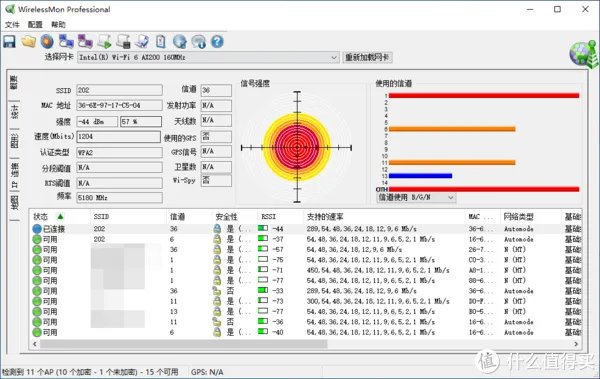Click the rate text starting with 450
This screenshot has width=600, height=379.
click(x=378, y=270)
